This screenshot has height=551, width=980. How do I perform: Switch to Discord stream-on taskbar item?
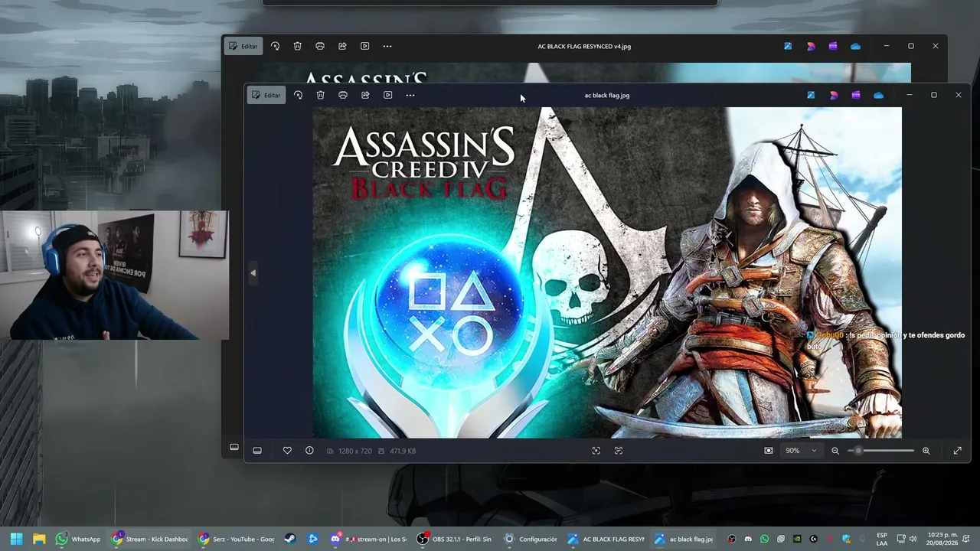coord(369,539)
